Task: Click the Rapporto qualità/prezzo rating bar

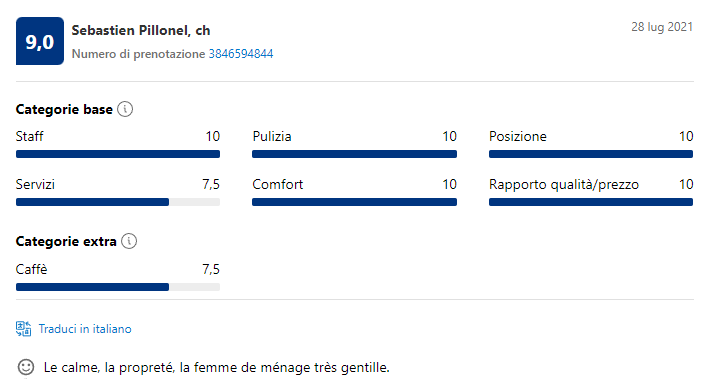Action: click(591, 202)
